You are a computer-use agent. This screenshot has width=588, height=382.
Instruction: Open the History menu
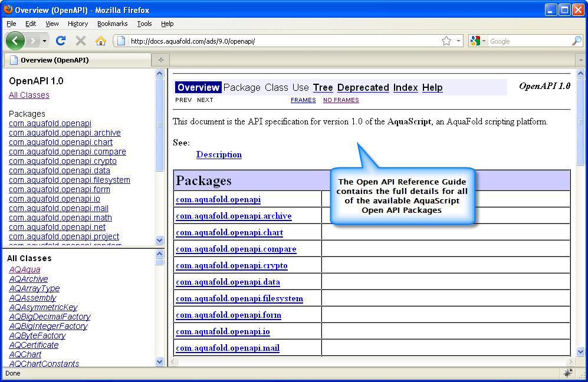coord(78,24)
